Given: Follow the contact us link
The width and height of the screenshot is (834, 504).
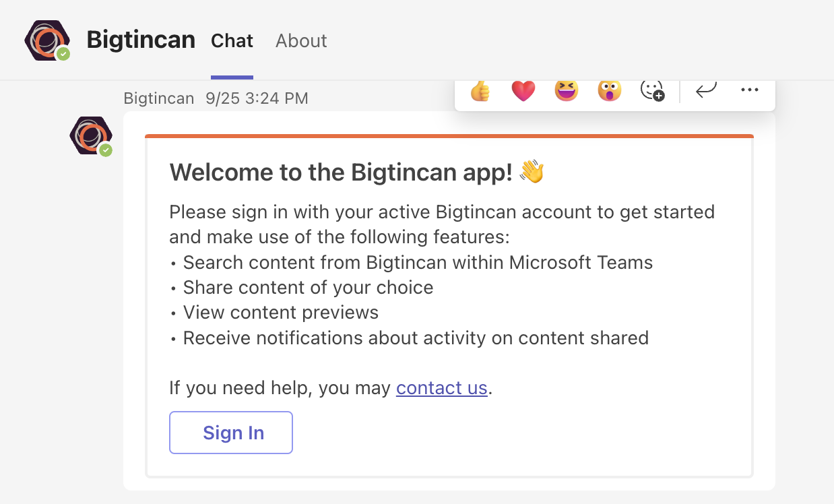Looking at the screenshot, I should (x=442, y=388).
